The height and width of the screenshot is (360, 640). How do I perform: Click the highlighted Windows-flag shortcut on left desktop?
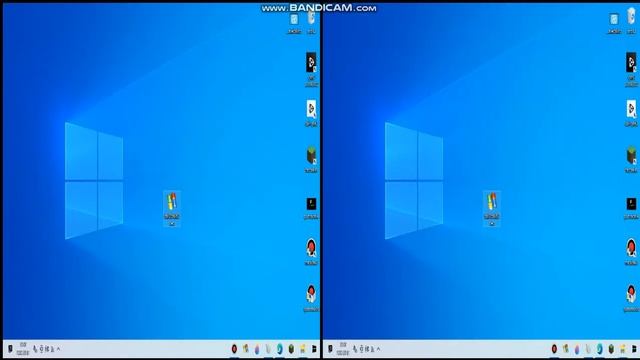tap(172, 208)
